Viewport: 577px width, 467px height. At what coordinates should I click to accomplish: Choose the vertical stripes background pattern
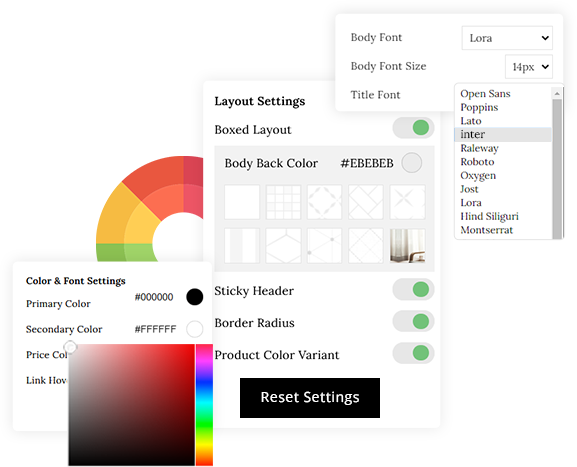242,245
